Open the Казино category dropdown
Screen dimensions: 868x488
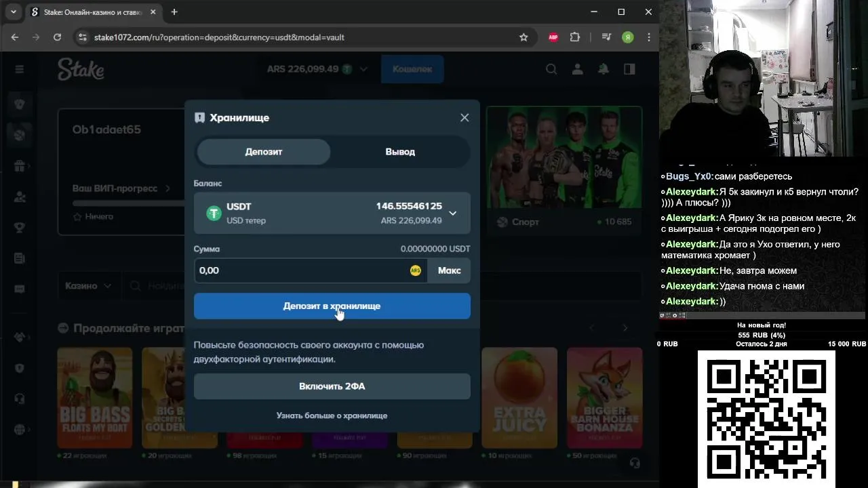88,286
